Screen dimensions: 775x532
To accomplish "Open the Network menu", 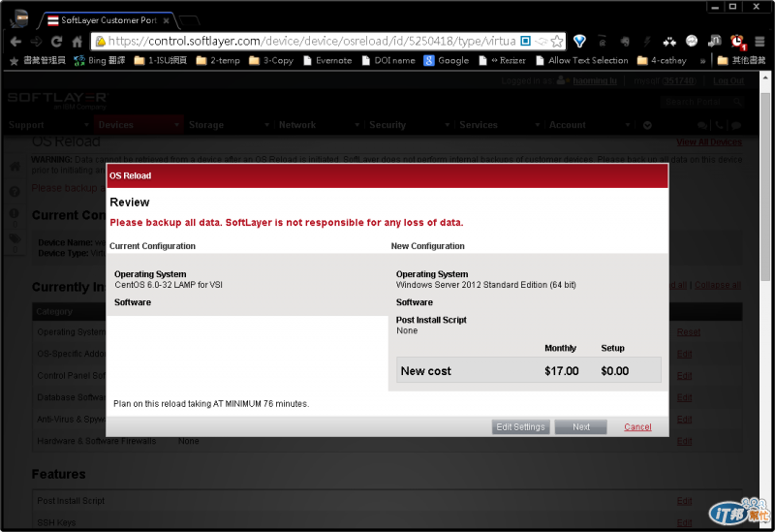I will [319, 125].
